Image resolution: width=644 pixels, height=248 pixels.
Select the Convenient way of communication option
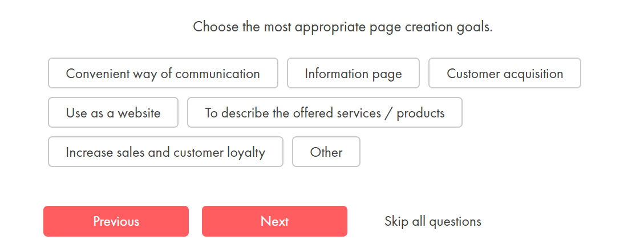tap(163, 73)
